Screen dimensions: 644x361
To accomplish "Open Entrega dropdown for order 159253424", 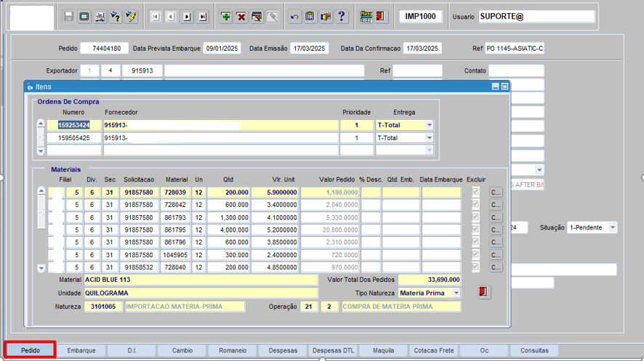I will (x=429, y=126).
